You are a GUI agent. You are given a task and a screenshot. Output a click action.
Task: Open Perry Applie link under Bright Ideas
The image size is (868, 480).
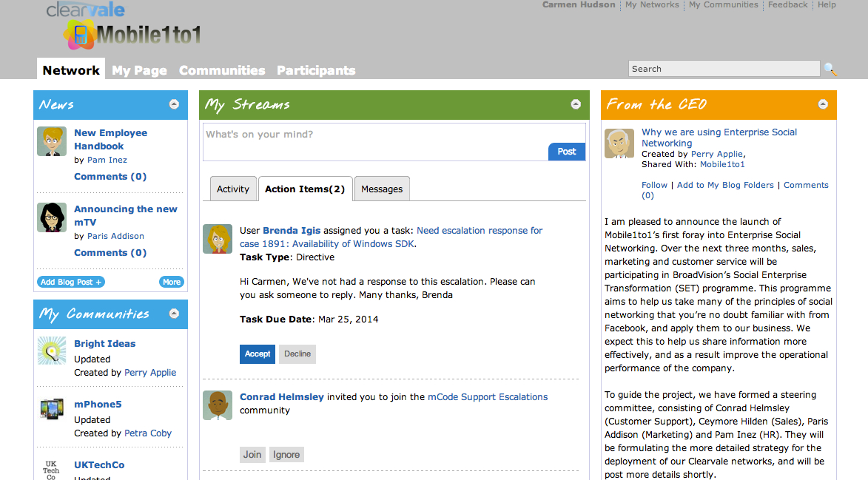pos(150,373)
